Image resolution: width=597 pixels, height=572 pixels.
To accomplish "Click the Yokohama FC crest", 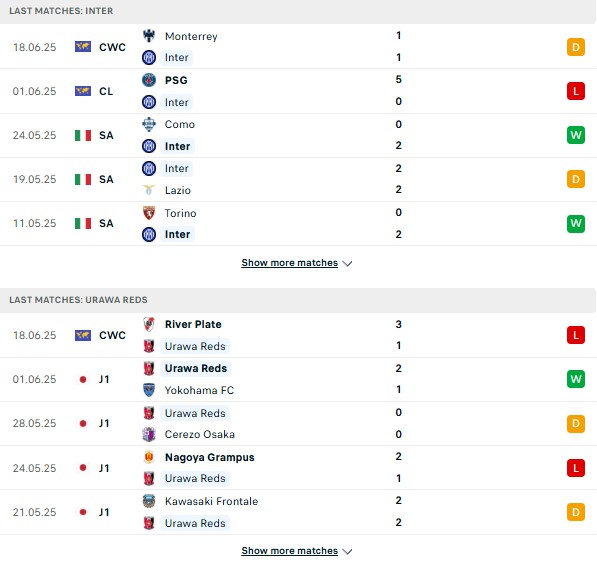I will (149, 390).
